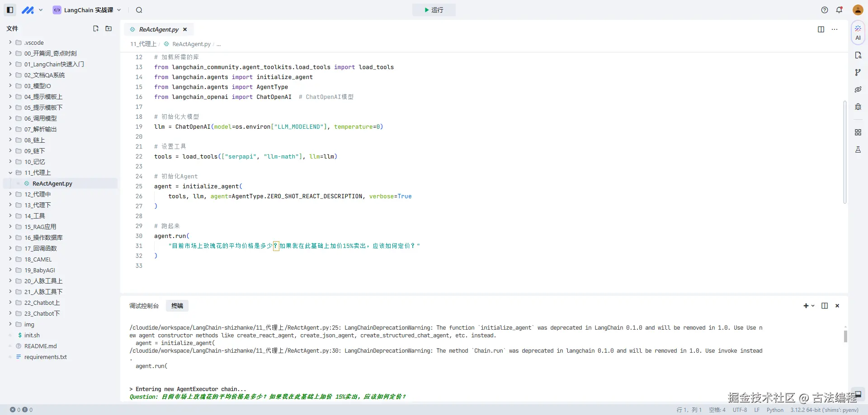Create a new file in explorer

pyautogui.click(x=96, y=28)
